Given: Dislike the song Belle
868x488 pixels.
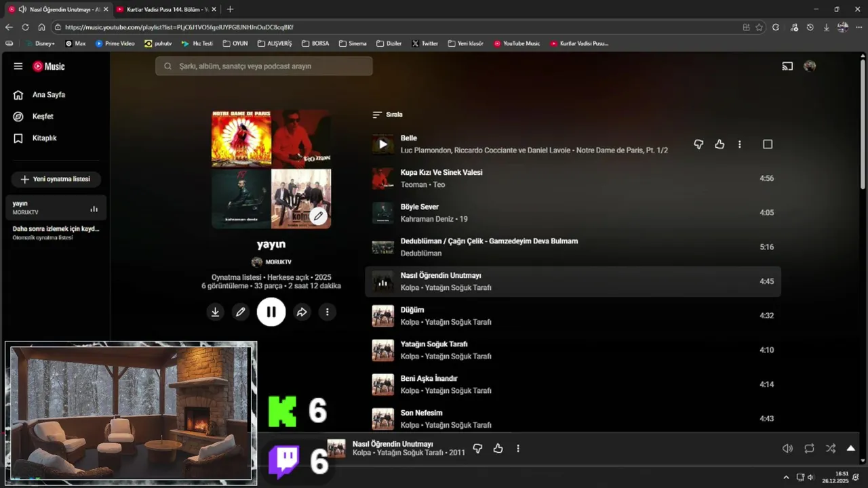Looking at the screenshot, I should pyautogui.click(x=698, y=144).
